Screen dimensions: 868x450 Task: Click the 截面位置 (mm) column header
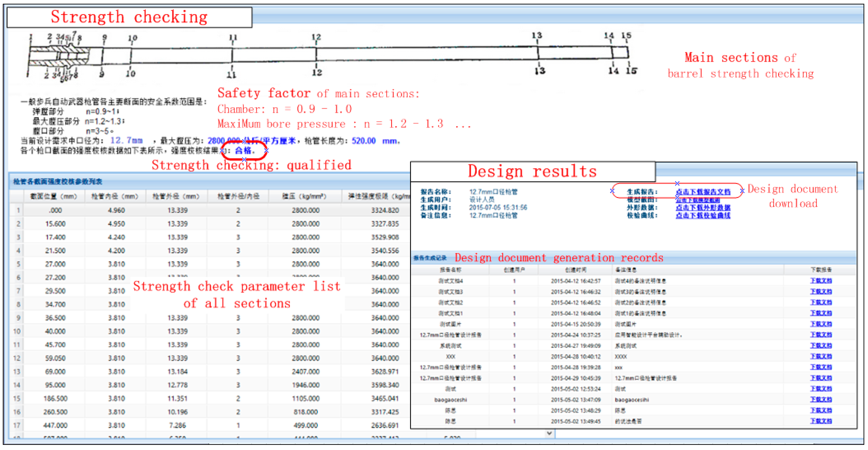[53, 196]
